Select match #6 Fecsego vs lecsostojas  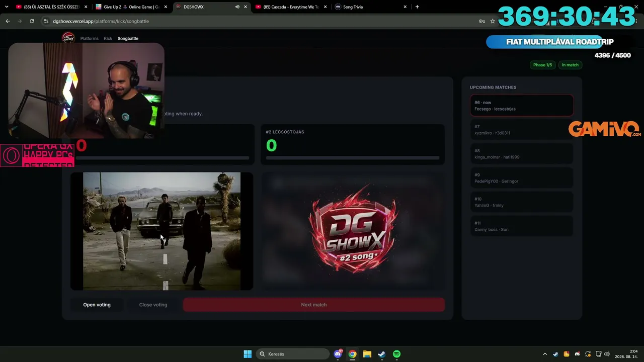[x=522, y=106]
